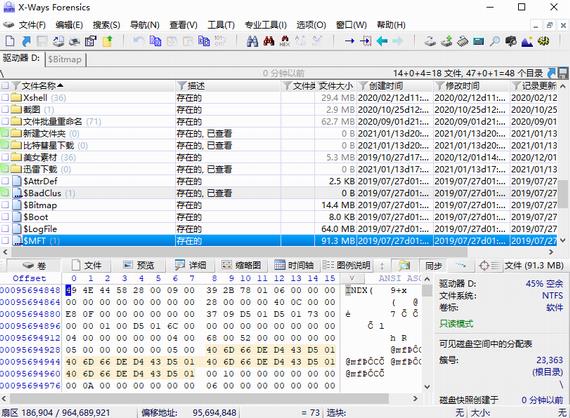This screenshot has height=418, width=570.
Task: Filter by file name funnel icon
Action: pos(16,86)
